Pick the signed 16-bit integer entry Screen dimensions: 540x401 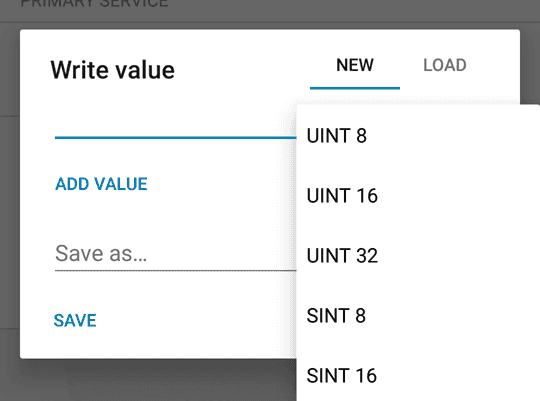(x=418, y=375)
